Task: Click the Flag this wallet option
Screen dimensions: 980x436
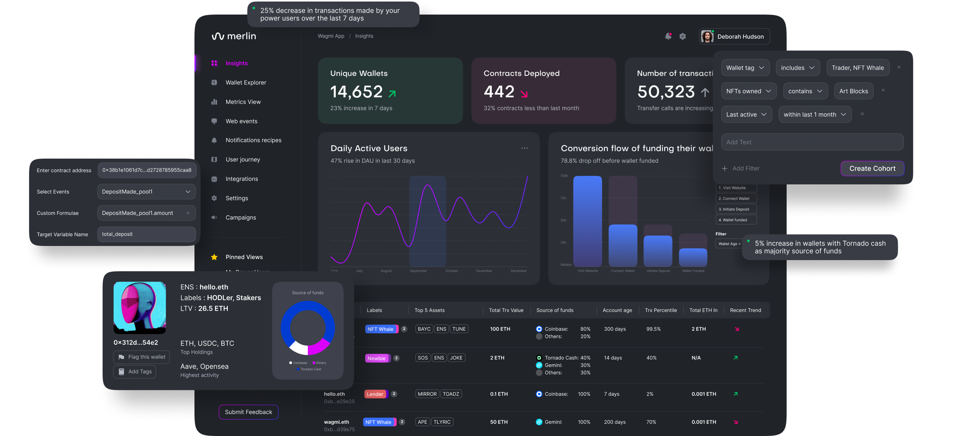Action: (141, 357)
